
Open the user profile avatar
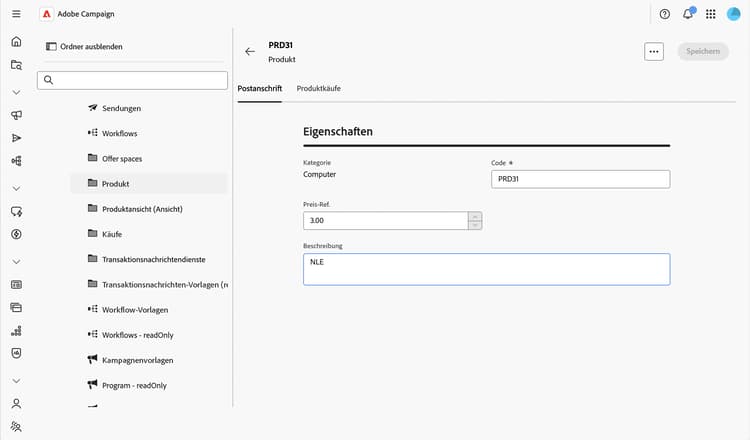[x=733, y=14]
